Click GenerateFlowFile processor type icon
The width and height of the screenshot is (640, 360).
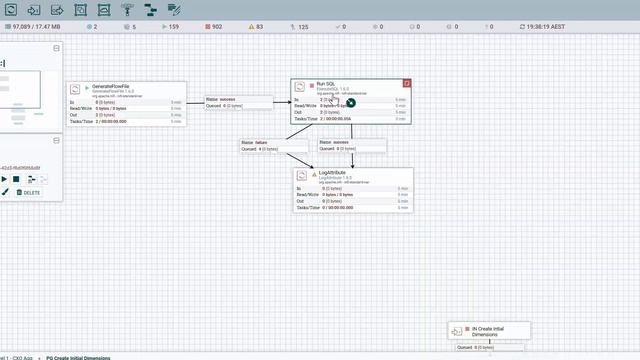[x=75, y=89]
